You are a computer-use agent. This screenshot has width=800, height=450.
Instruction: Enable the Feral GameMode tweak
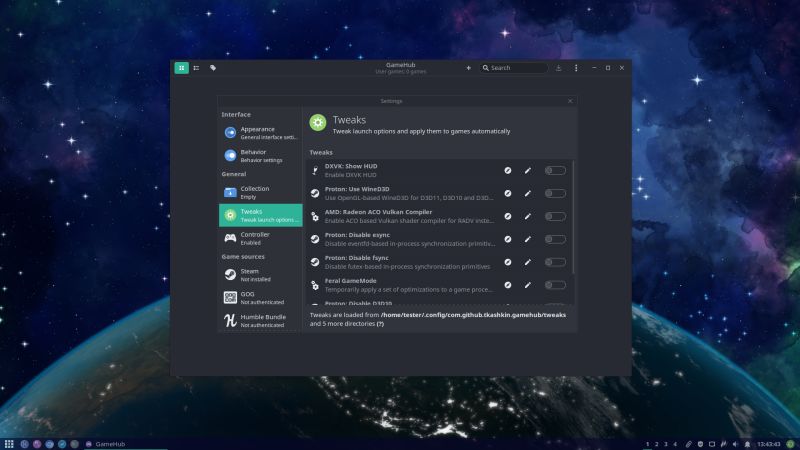point(555,285)
